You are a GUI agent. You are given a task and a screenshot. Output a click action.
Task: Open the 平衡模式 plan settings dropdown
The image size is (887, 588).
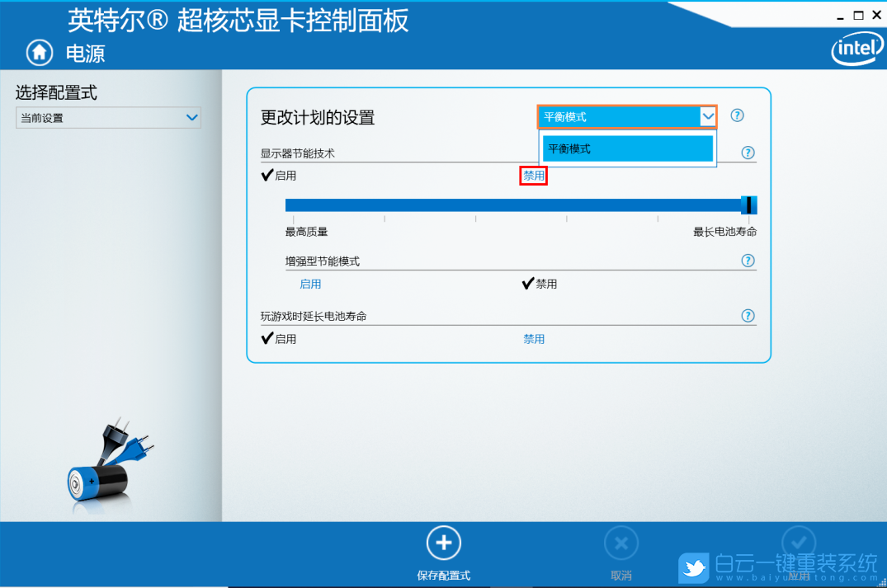tap(627, 115)
